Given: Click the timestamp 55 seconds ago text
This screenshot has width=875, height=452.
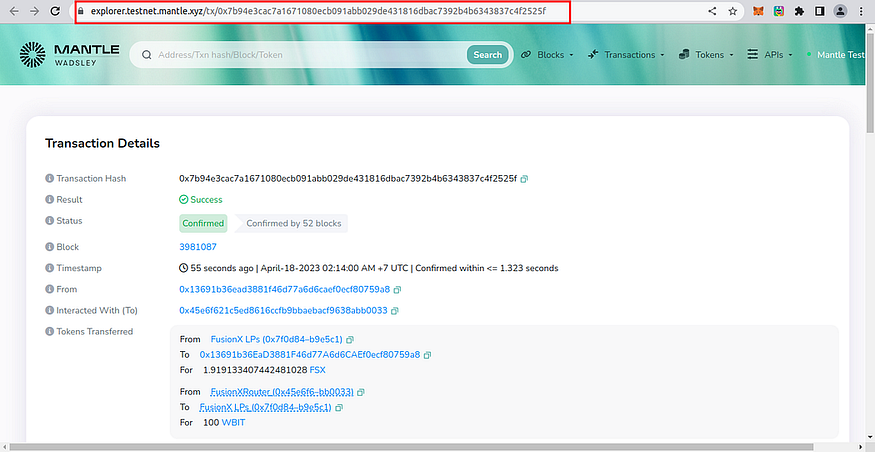Looking at the screenshot, I should [x=222, y=268].
